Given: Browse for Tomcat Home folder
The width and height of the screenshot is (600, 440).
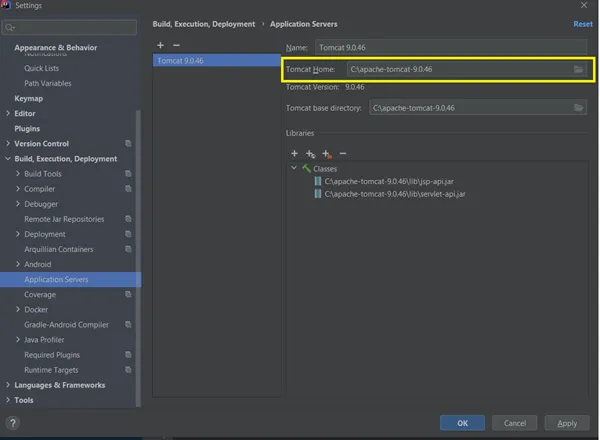Looking at the screenshot, I should click(578, 69).
